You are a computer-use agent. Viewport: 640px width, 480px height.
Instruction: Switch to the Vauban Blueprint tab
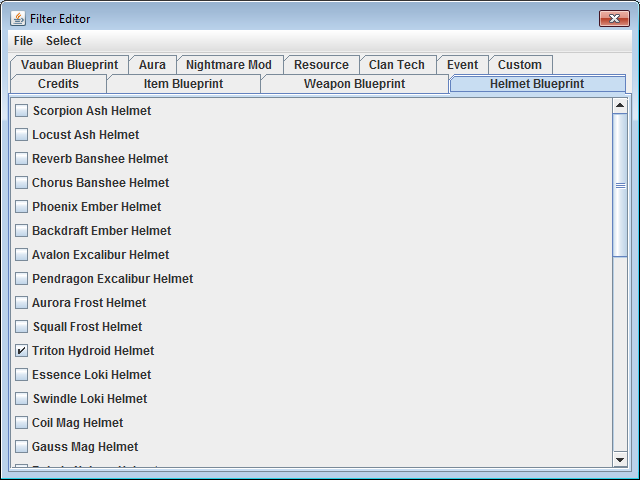click(x=69, y=65)
